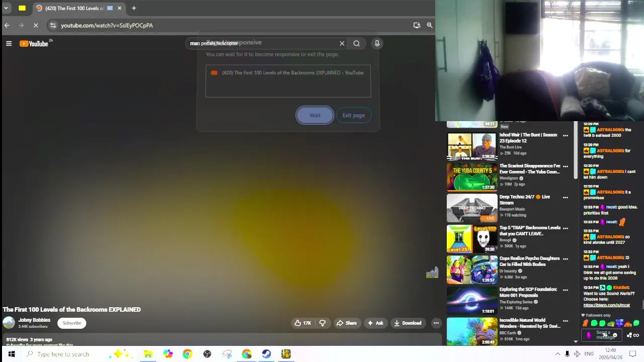Open the Ask AI button

(x=375, y=323)
